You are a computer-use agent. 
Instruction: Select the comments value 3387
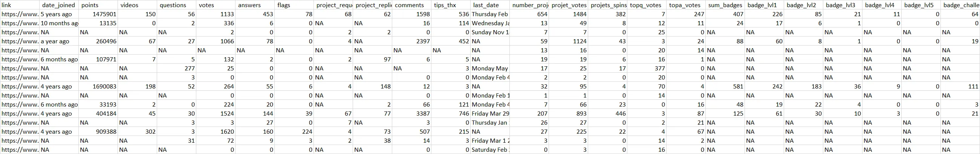(x=412, y=114)
